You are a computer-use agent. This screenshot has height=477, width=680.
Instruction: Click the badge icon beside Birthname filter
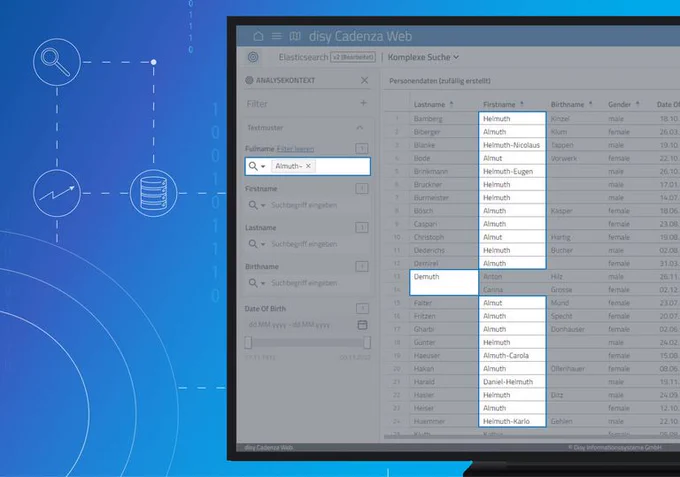[x=362, y=267]
